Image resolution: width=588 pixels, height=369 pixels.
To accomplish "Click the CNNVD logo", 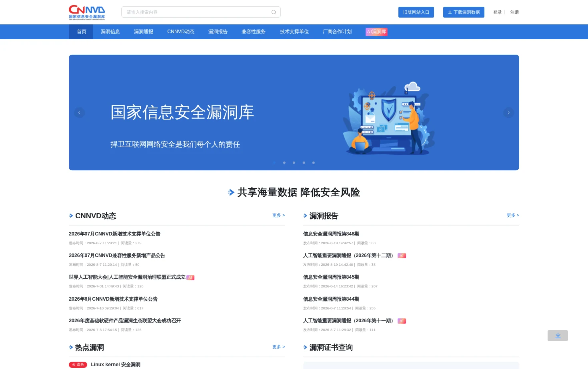I will tap(87, 12).
